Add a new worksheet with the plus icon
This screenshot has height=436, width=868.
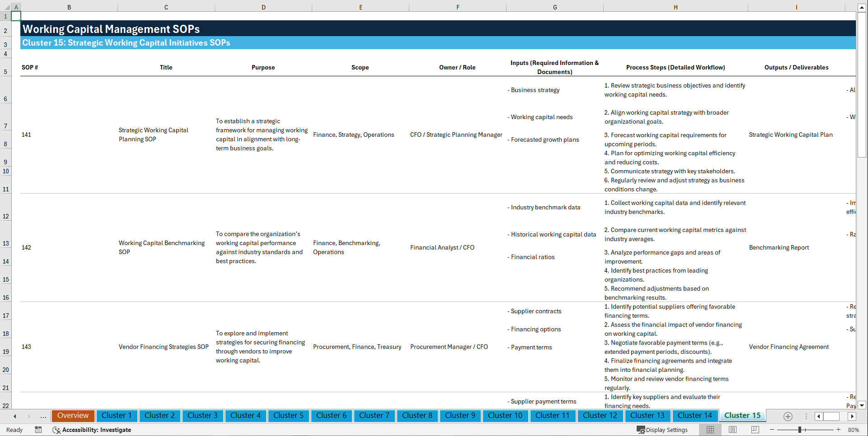pos(788,417)
